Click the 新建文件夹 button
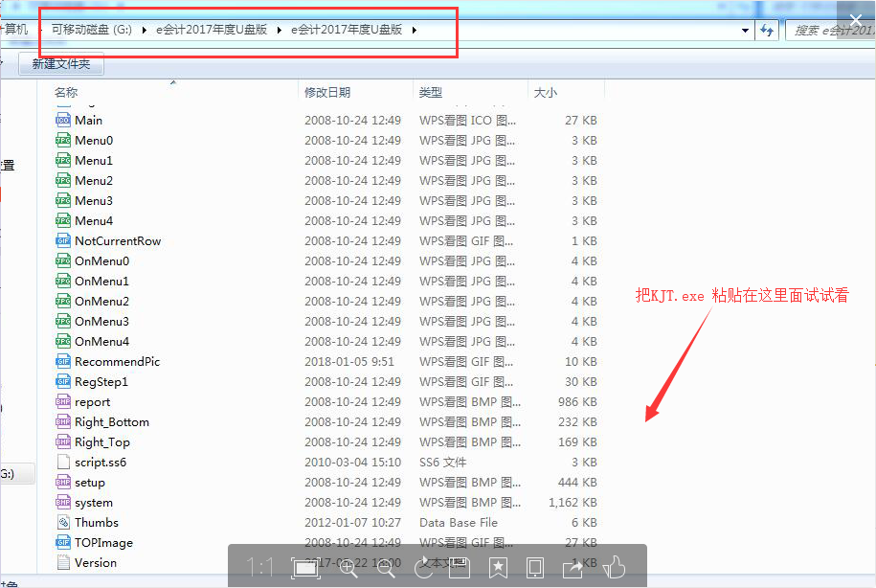876x588 pixels. coord(61,64)
